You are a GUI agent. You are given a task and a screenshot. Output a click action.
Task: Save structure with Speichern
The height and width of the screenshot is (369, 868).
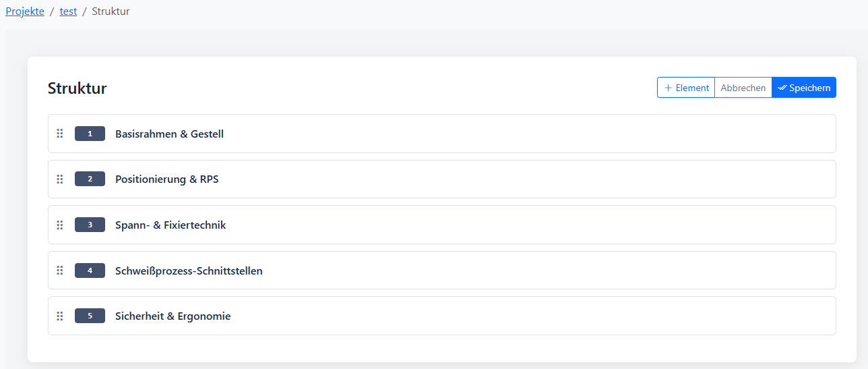803,88
